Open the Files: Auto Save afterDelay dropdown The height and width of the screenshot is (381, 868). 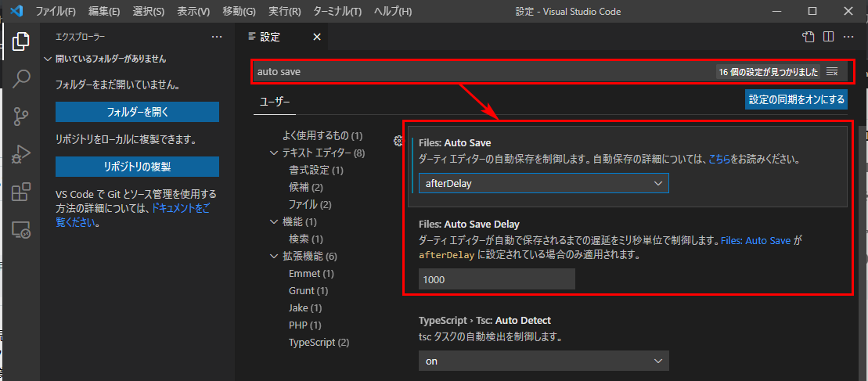544,183
